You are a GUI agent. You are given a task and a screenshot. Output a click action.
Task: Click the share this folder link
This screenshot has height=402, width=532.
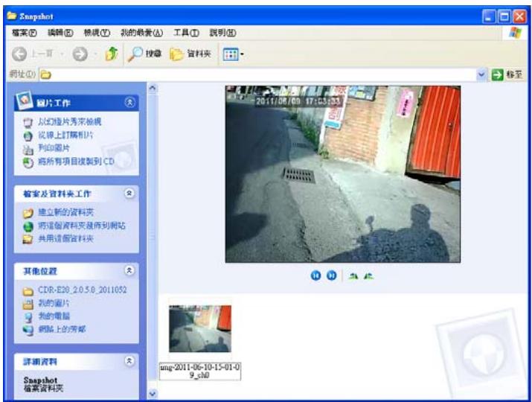(65, 239)
